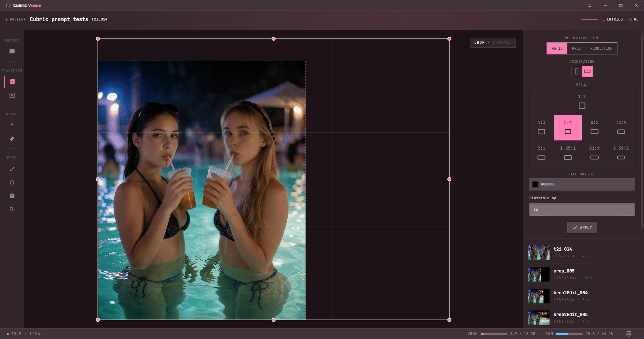Select the Enhance eraser tool

[12, 139]
